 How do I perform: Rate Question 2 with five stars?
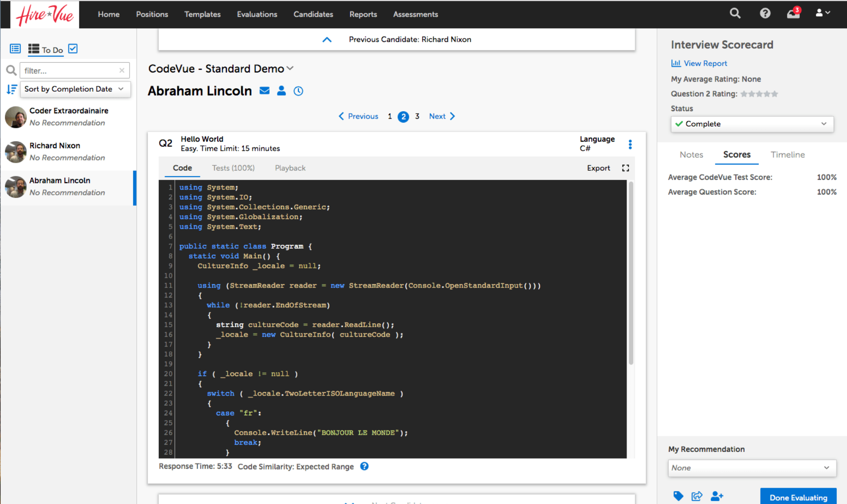pyautogui.click(x=775, y=94)
